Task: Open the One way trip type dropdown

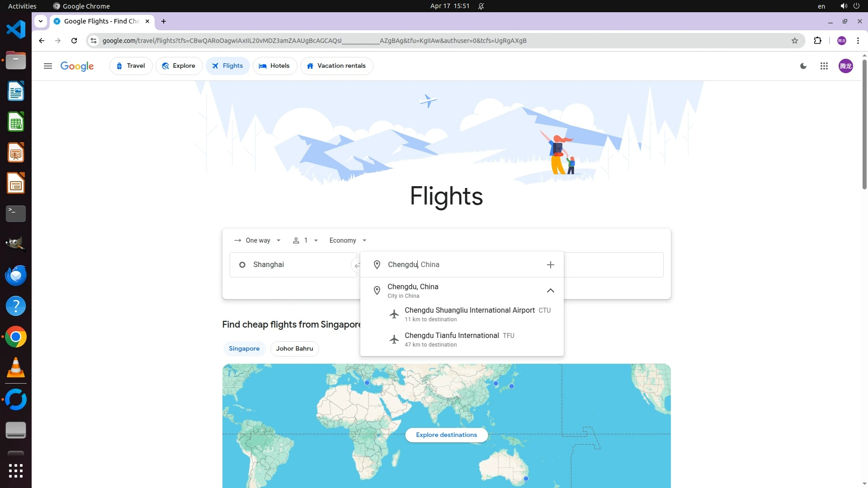Action: (258, 240)
